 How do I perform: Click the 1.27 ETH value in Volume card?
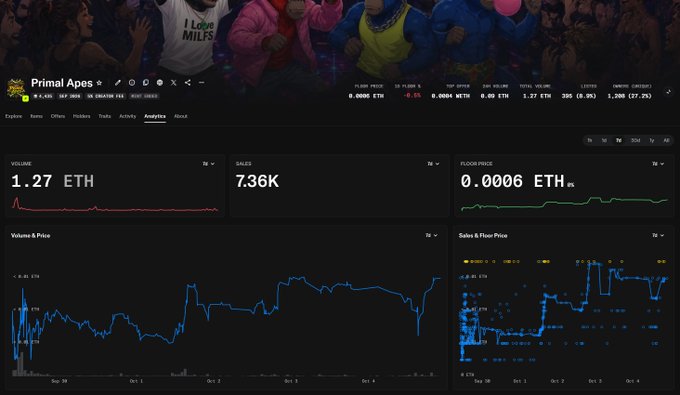pos(52,181)
